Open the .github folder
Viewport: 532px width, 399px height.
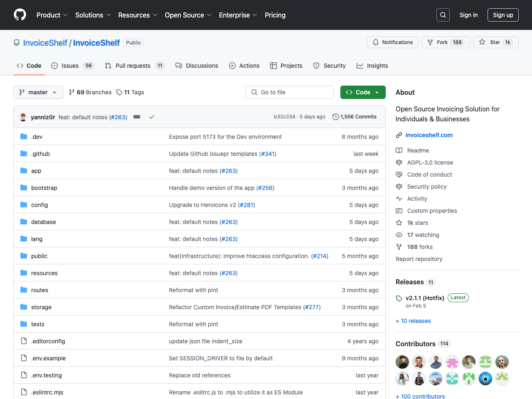[x=40, y=154]
